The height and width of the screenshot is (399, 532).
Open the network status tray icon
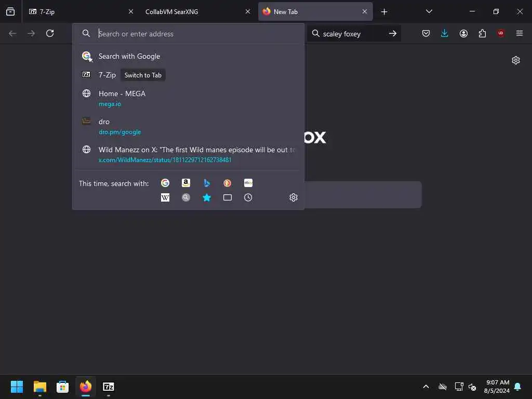click(x=459, y=387)
